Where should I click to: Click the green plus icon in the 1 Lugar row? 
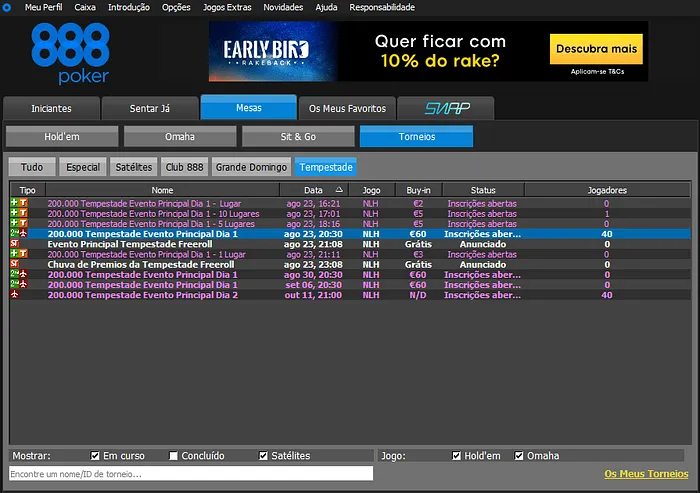[14, 254]
